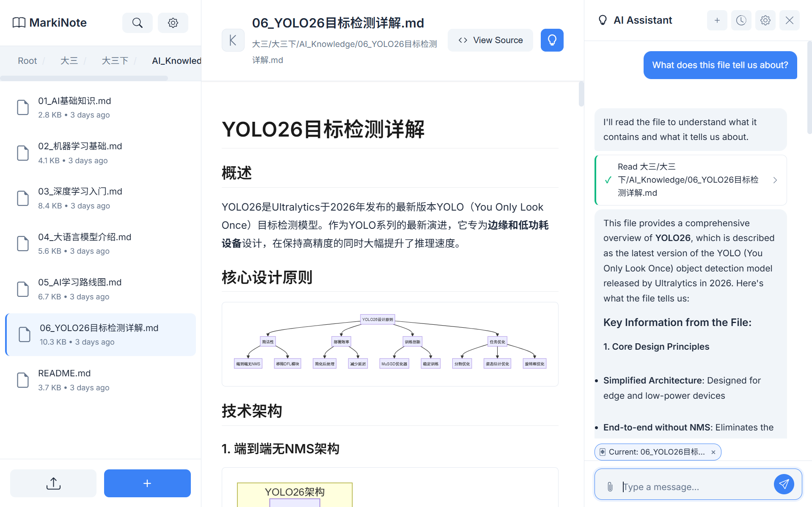Open AI Assistant settings gear
This screenshot has height=507, width=812.
765,20
